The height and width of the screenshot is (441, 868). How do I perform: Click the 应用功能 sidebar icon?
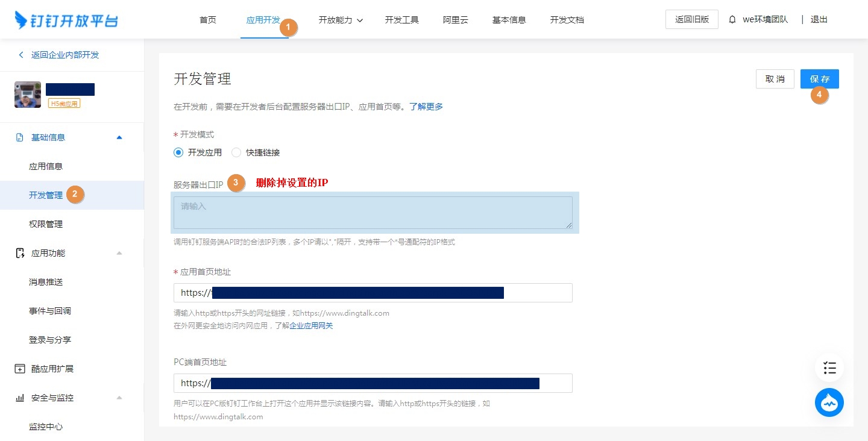coord(20,253)
